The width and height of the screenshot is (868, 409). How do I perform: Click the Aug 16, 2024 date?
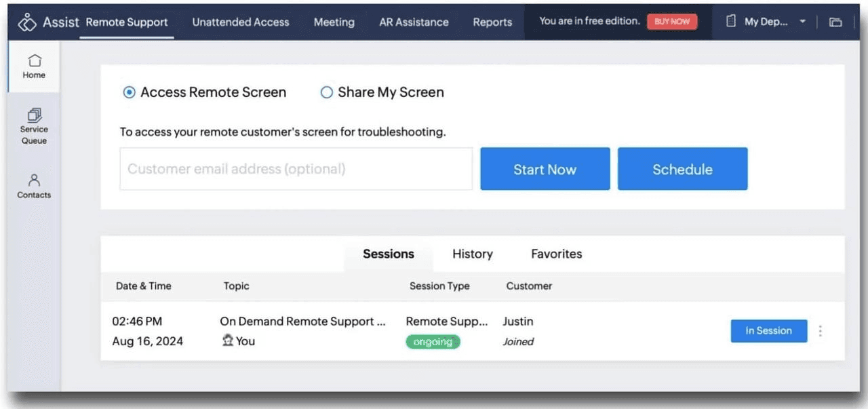click(147, 341)
